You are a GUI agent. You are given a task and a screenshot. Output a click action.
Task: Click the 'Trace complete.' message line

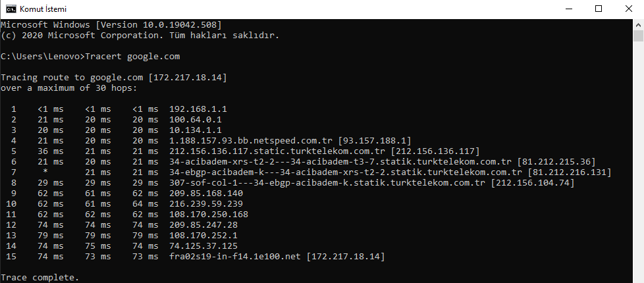[x=40, y=278]
